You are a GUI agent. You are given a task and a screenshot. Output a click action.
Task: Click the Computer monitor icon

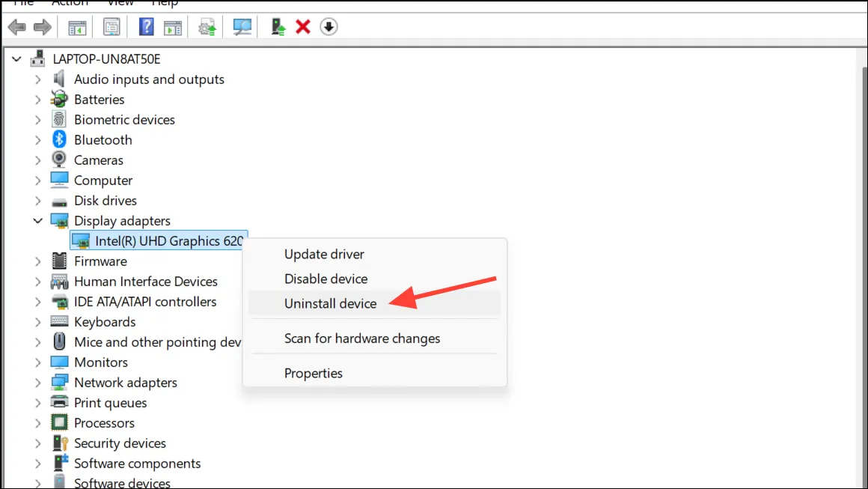pos(59,180)
